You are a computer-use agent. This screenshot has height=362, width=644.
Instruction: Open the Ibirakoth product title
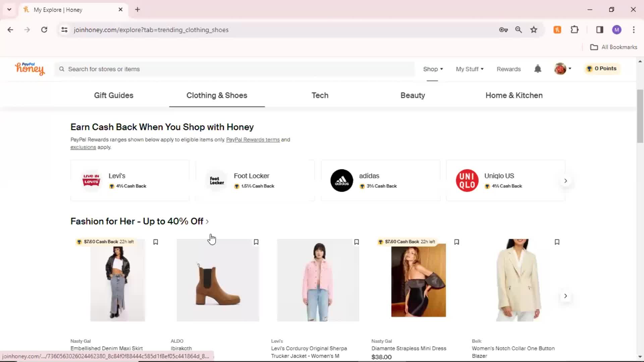tap(181, 348)
